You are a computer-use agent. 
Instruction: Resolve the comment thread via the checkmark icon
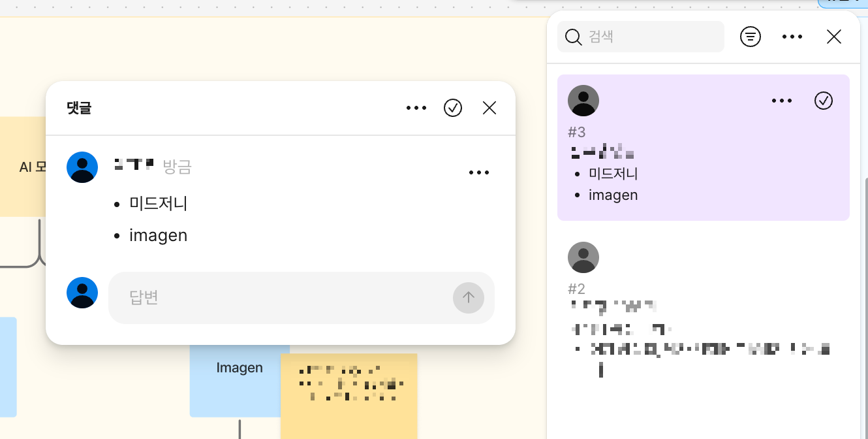pyautogui.click(x=453, y=108)
